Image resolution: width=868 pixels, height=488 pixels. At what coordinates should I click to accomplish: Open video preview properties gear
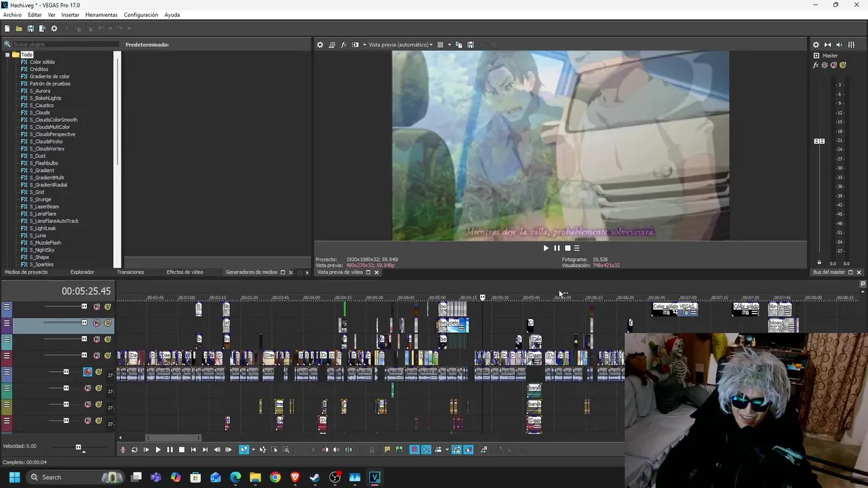coord(320,45)
